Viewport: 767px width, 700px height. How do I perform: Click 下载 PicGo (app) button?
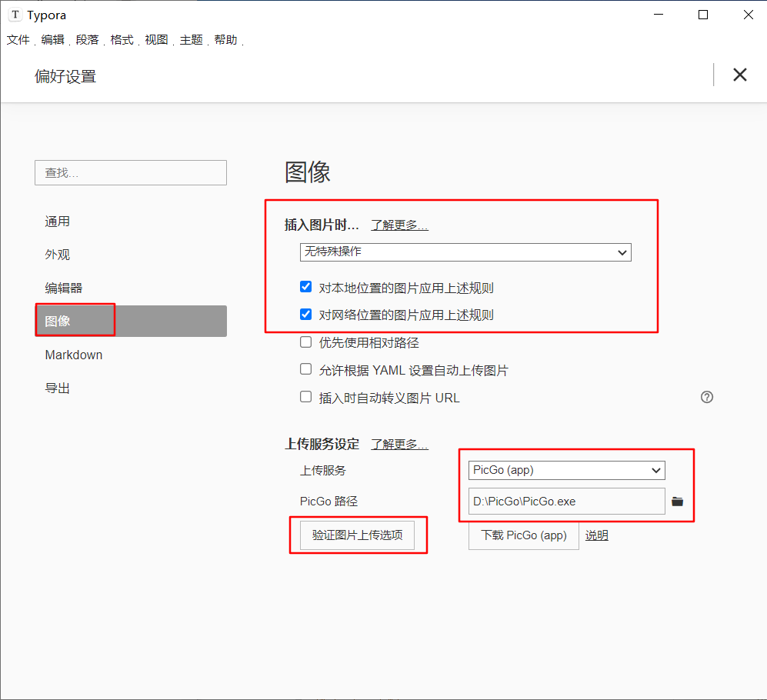pyautogui.click(x=523, y=535)
